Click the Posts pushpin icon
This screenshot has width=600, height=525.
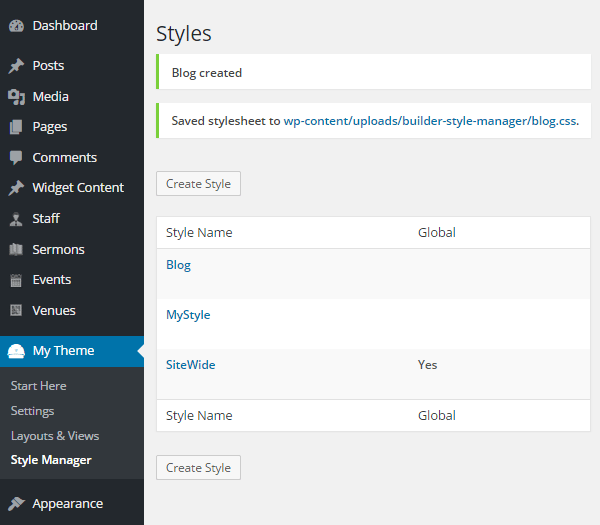coord(16,66)
